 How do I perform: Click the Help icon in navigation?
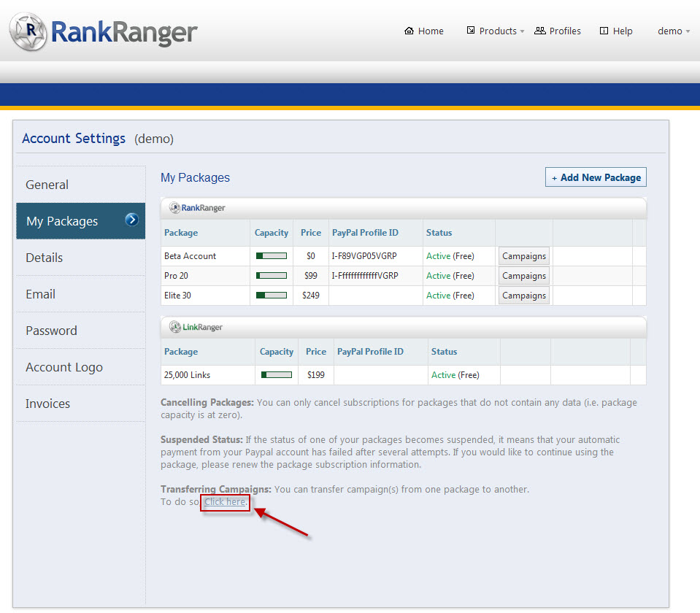coord(604,31)
